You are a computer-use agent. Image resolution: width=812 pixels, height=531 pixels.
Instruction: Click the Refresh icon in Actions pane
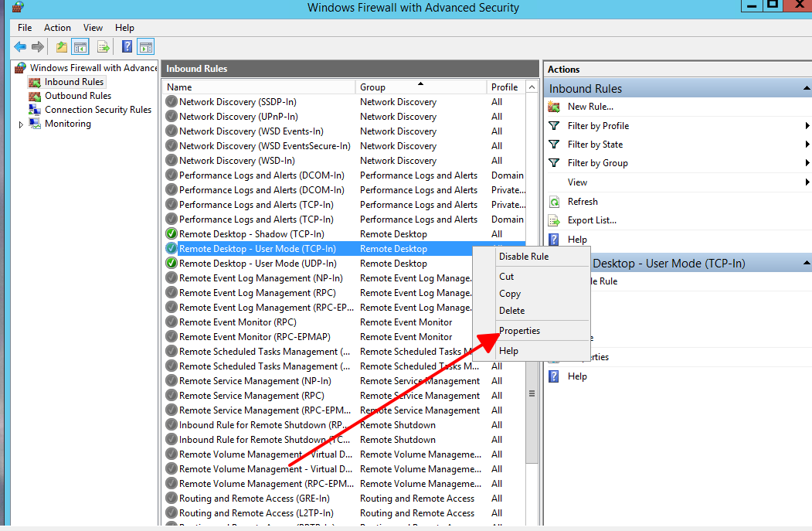coord(554,202)
